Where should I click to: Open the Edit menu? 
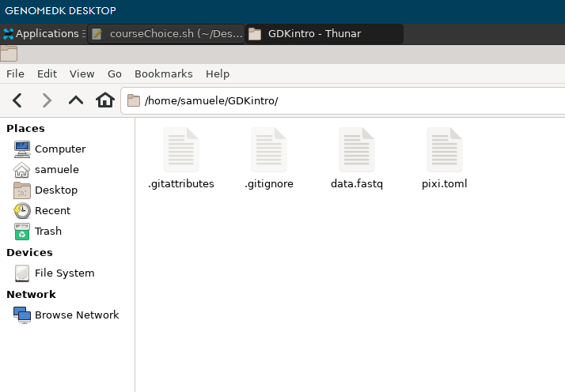tap(47, 73)
